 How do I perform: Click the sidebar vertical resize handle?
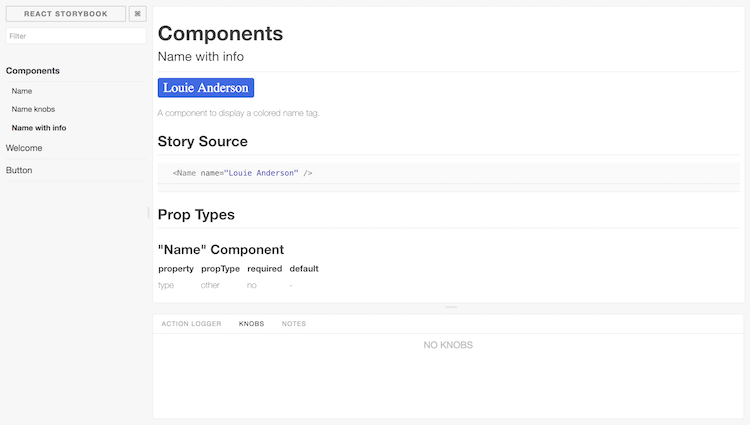click(149, 212)
